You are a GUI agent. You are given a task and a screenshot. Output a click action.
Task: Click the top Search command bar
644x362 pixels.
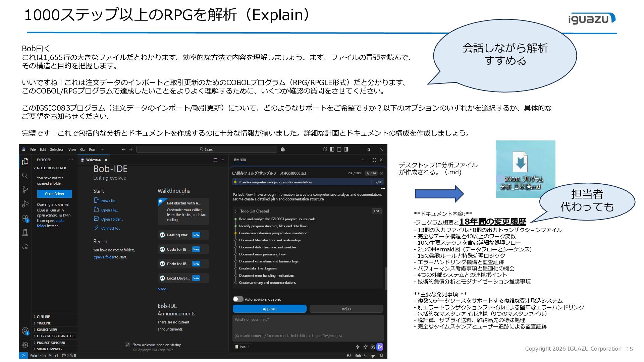tap(207, 149)
